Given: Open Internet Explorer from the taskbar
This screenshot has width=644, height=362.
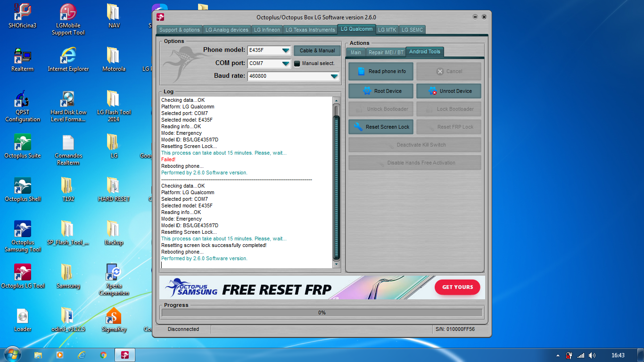Looking at the screenshot, I should tap(82, 355).
